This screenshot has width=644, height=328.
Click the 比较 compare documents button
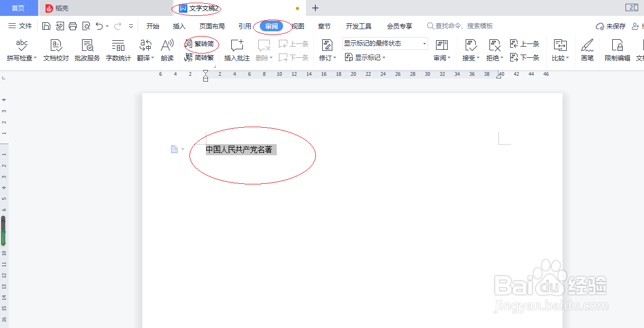(x=559, y=50)
